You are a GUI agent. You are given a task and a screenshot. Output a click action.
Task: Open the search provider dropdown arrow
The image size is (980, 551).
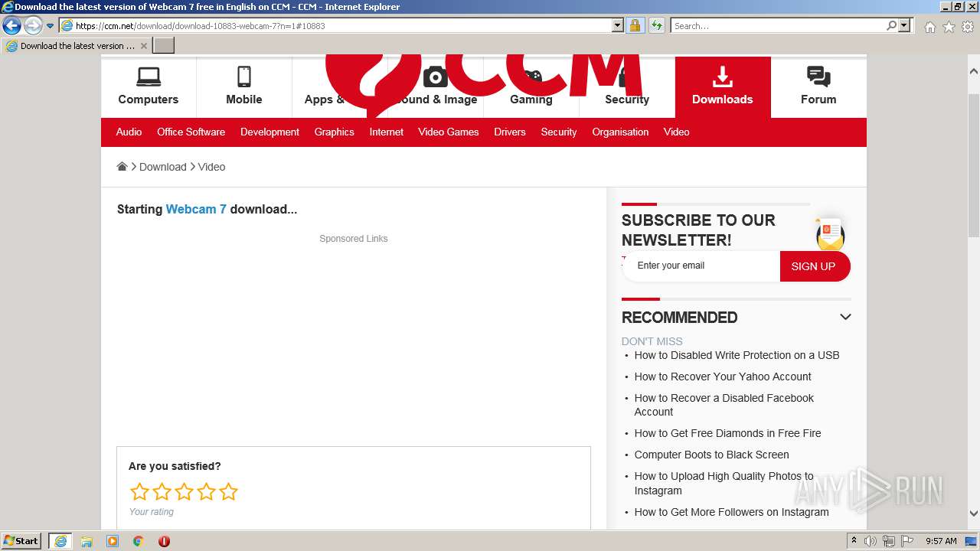pos(904,25)
